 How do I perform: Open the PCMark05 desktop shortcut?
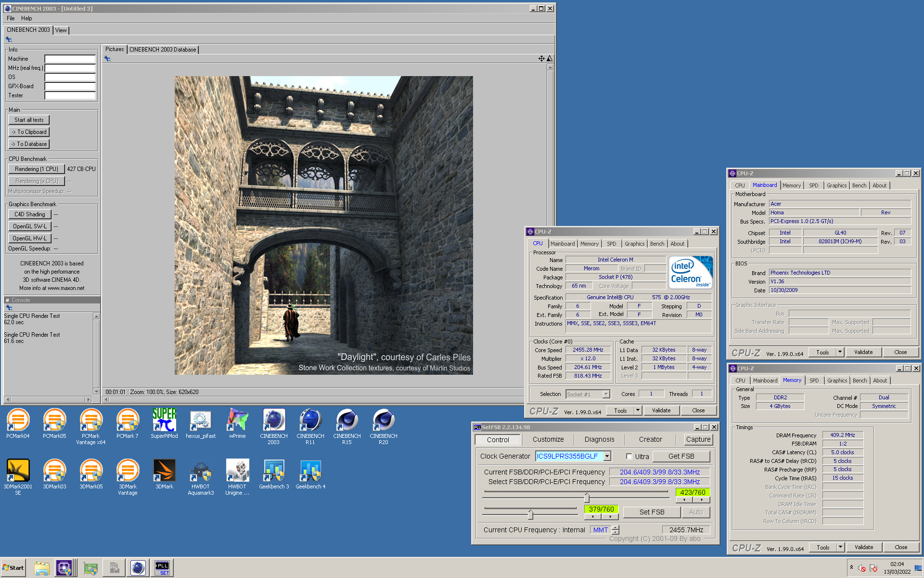coord(54,423)
